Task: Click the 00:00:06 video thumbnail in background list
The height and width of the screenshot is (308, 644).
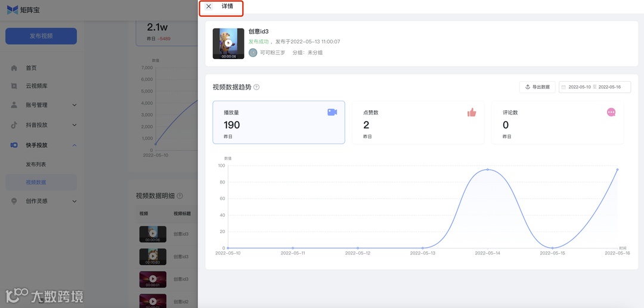Action: point(153,234)
